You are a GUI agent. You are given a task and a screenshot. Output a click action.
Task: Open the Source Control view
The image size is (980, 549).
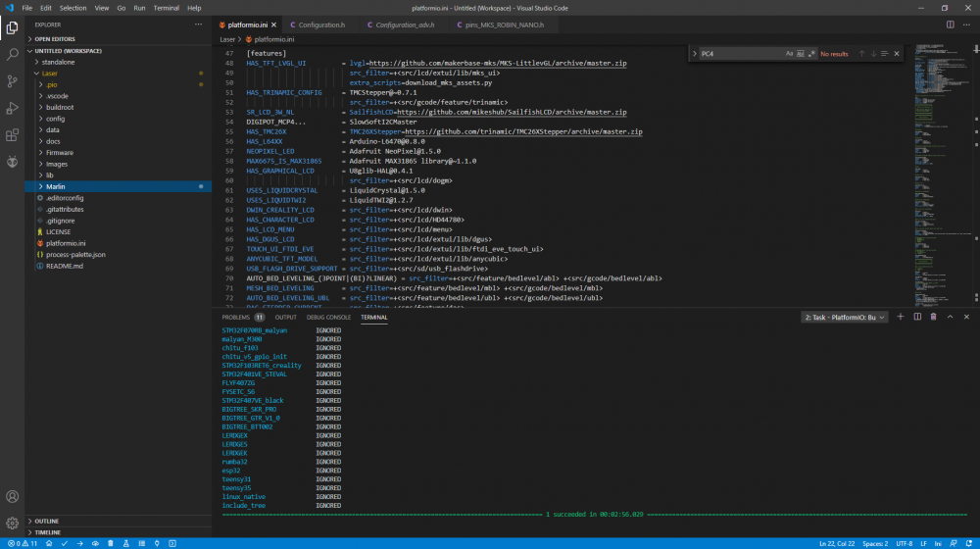12,81
